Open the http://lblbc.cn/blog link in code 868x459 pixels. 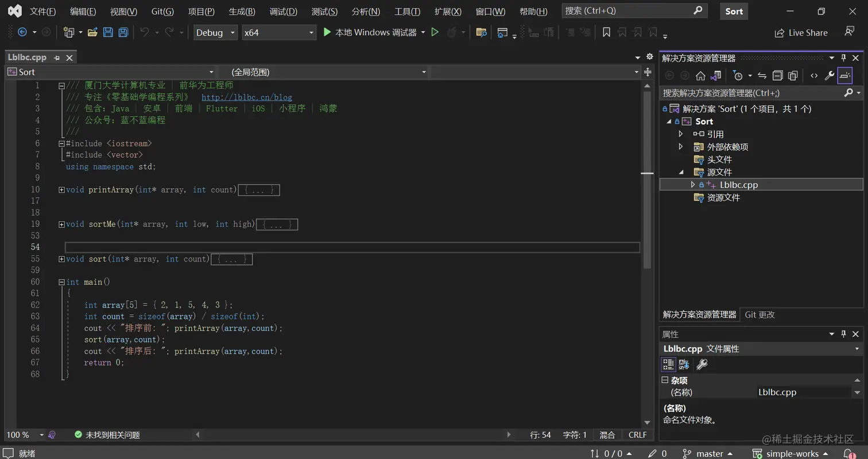[246, 97]
